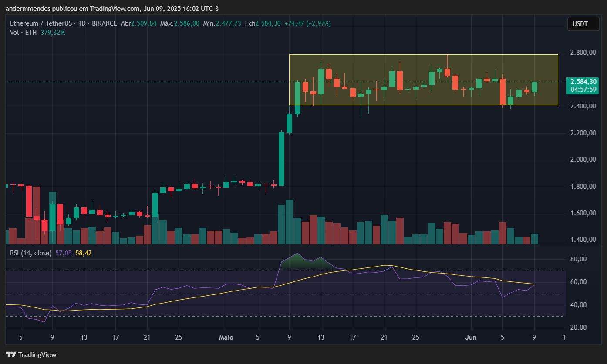Click the RSI value 57,05
Image resolution: width=607 pixels, height=364 pixels.
(x=64, y=253)
